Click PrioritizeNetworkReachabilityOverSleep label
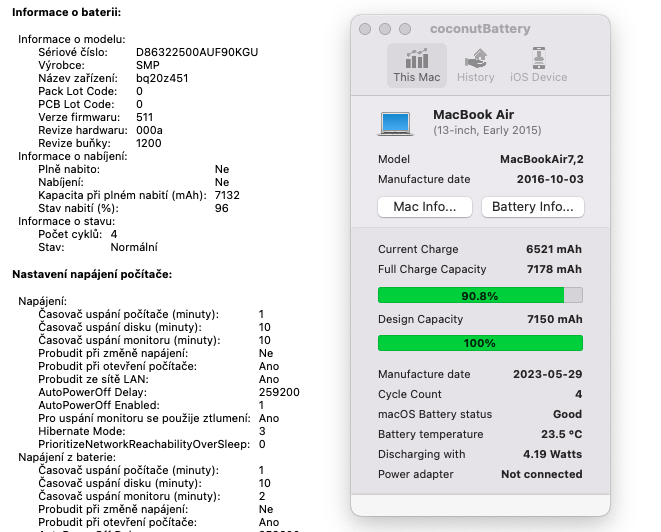The width and height of the screenshot is (661, 532). [x=144, y=444]
